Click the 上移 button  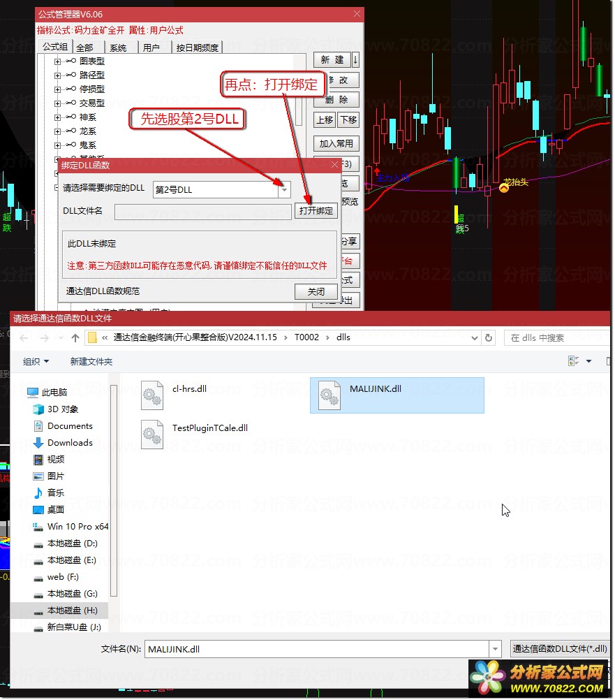[x=325, y=120]
